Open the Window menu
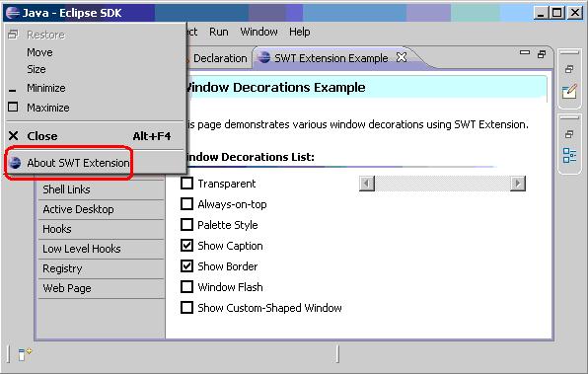The image size is (588, 374). pyautogui.click(x=258, y=32)
